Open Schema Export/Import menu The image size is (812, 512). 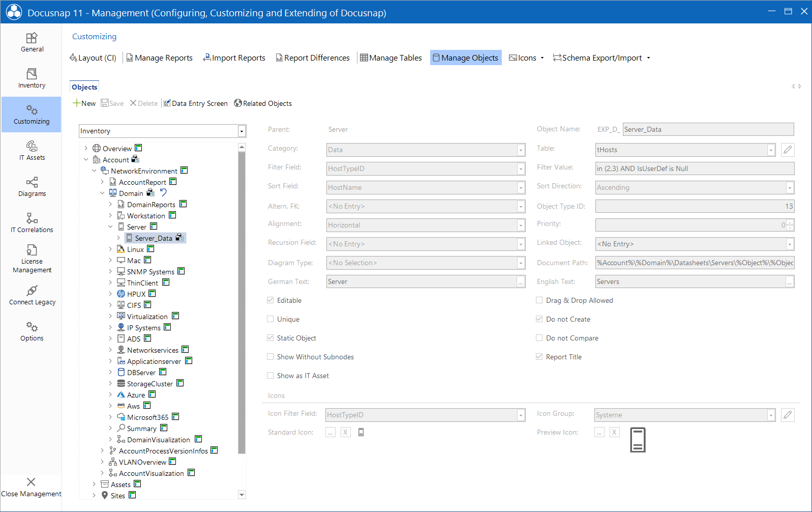click(602, 58)
